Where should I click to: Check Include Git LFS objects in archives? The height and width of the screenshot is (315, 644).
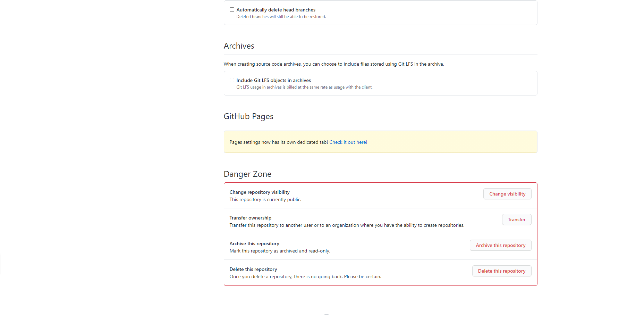coord(232,80)
